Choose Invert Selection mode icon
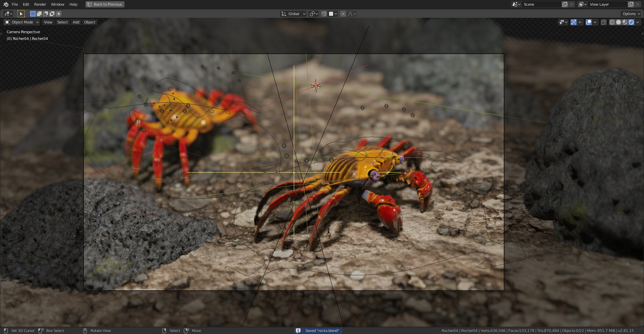The height and width of the screenshot is (334, 644). tap(52, 14)
